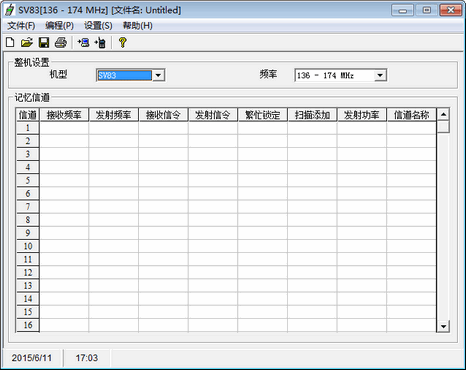This screenshot has width=466, height=370.
Task: Select channel row header 10
Action: 28,246
